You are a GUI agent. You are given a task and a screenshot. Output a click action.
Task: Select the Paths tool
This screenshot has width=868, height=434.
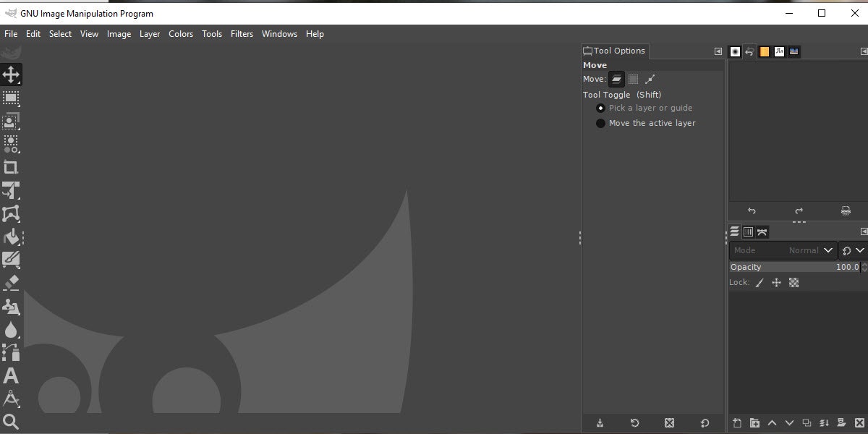11,352
